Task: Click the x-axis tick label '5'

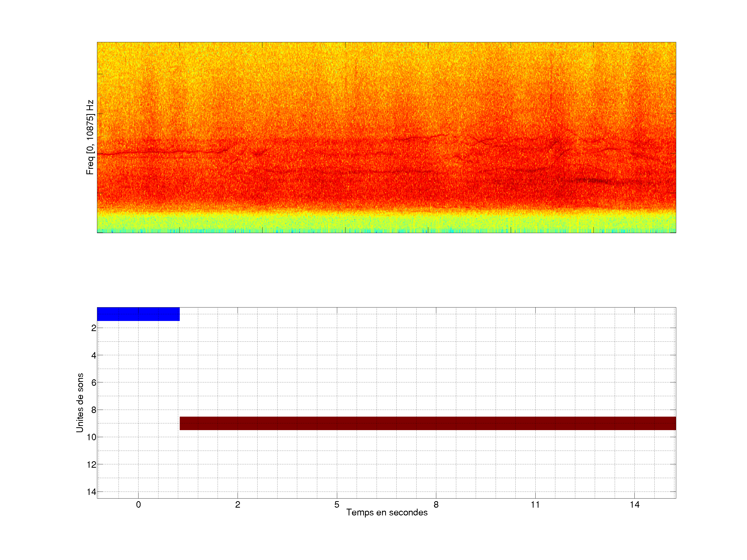Action: click(337, 505)
